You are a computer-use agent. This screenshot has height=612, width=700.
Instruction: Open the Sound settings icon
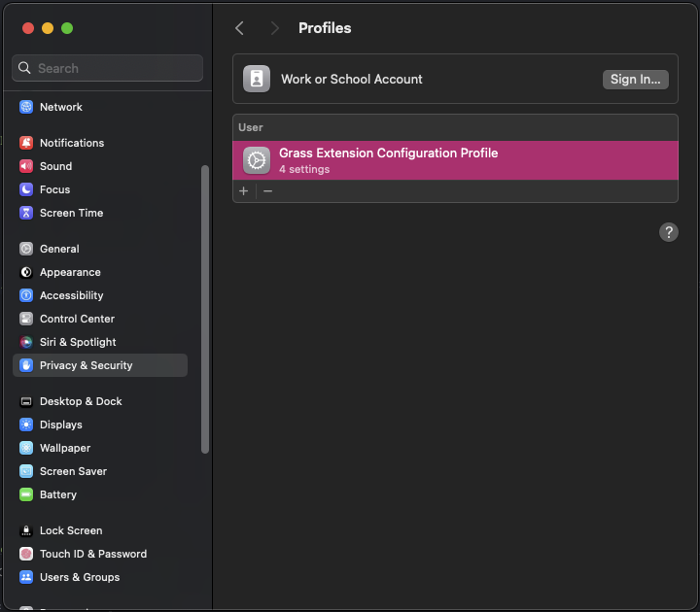point(26,166)
